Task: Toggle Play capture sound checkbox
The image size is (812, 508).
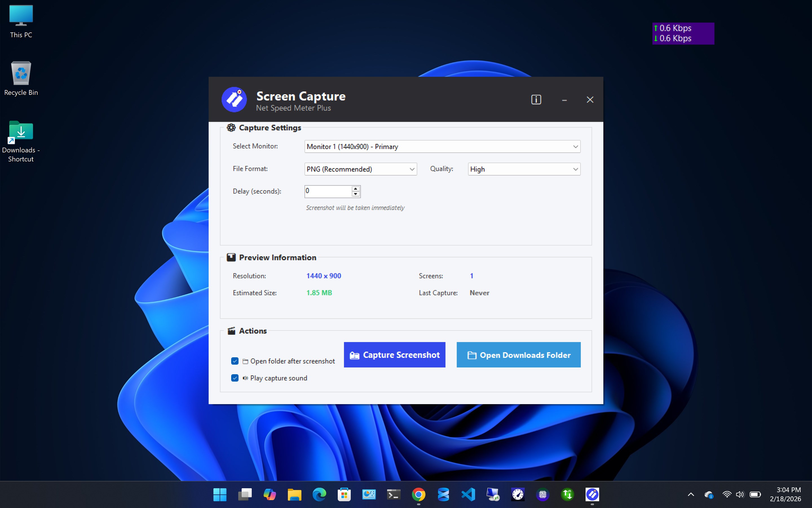Action: pos(235,378)
